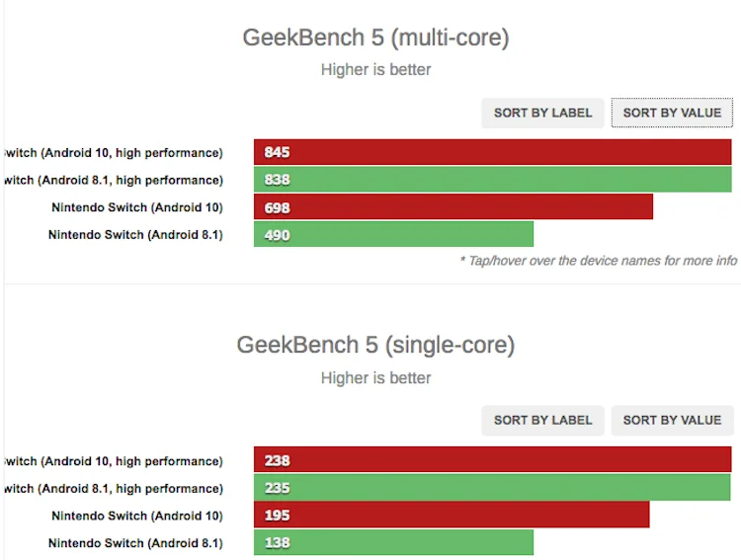Select the red 195 single-core bar
Viewport: 741px width, 560px height.
pyautogui.click(x=452, y=515)
